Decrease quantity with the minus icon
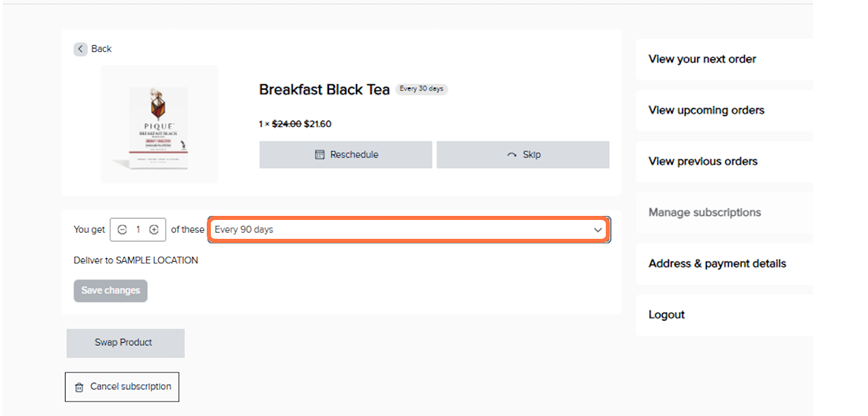868x416 pixels. click(122, 230)
